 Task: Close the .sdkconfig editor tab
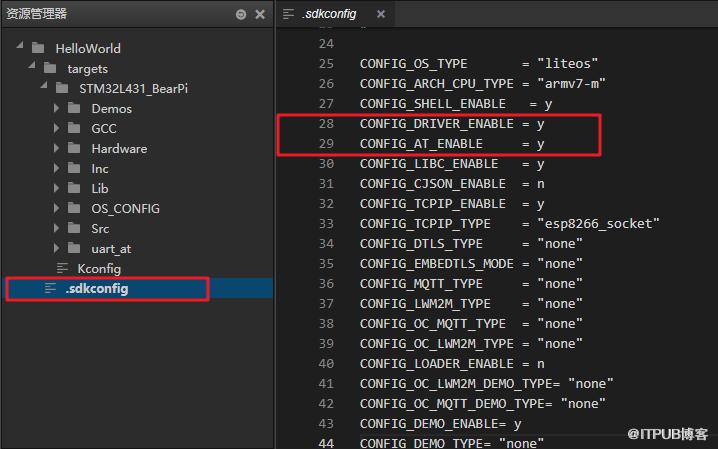381,14
